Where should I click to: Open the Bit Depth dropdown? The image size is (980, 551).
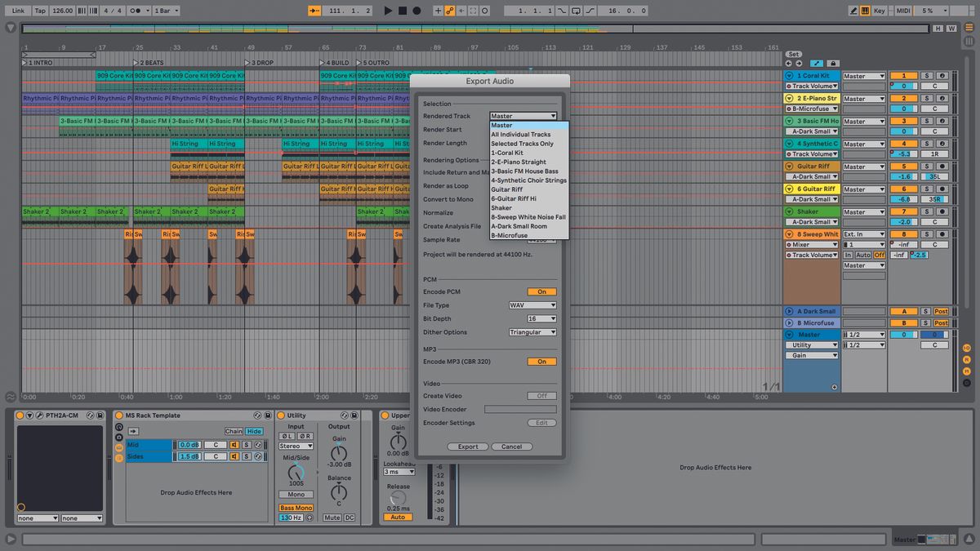click(x=541, y=318)
